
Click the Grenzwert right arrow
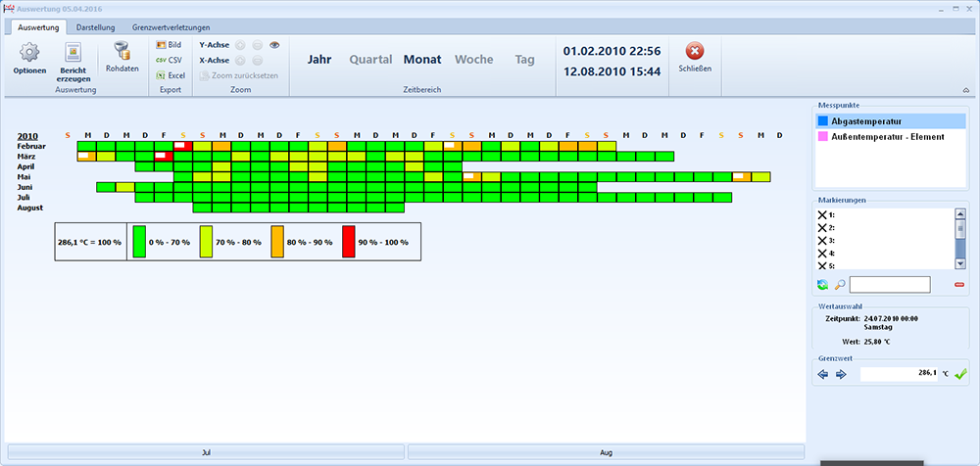[841, 374]
